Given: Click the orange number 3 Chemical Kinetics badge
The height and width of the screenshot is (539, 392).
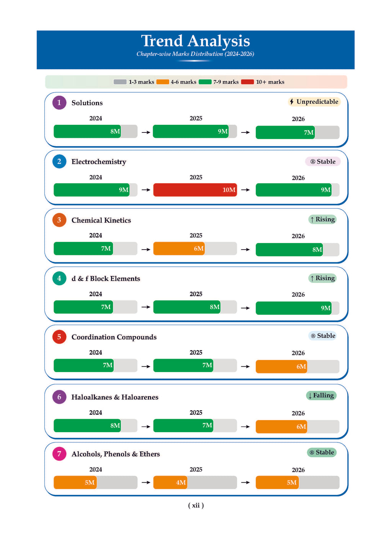Looking at the screenshot, I should (x=59, y=220).
